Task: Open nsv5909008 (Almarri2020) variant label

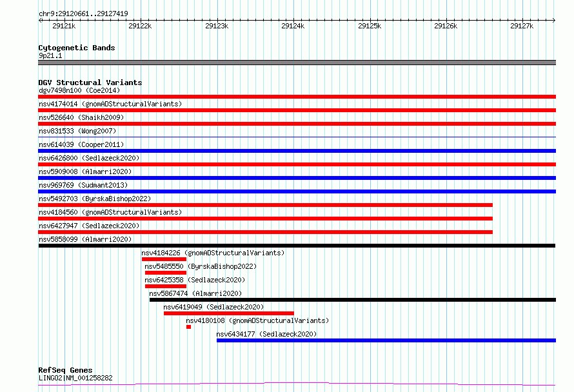Action: click(85, 171)
